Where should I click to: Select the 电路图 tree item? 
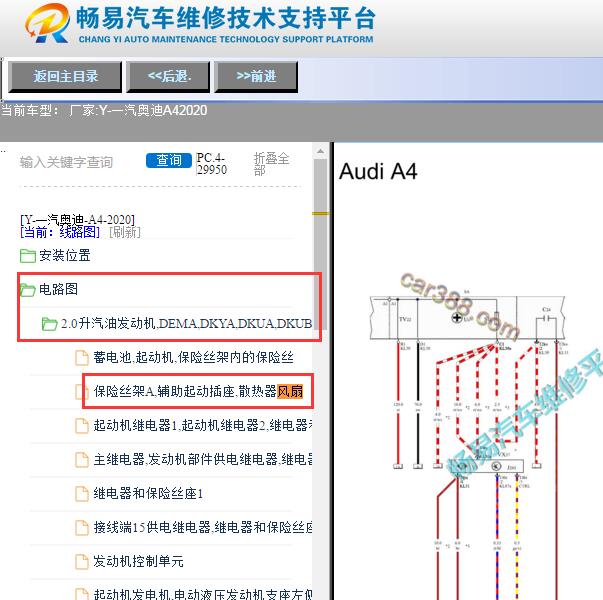coord(58,289)
